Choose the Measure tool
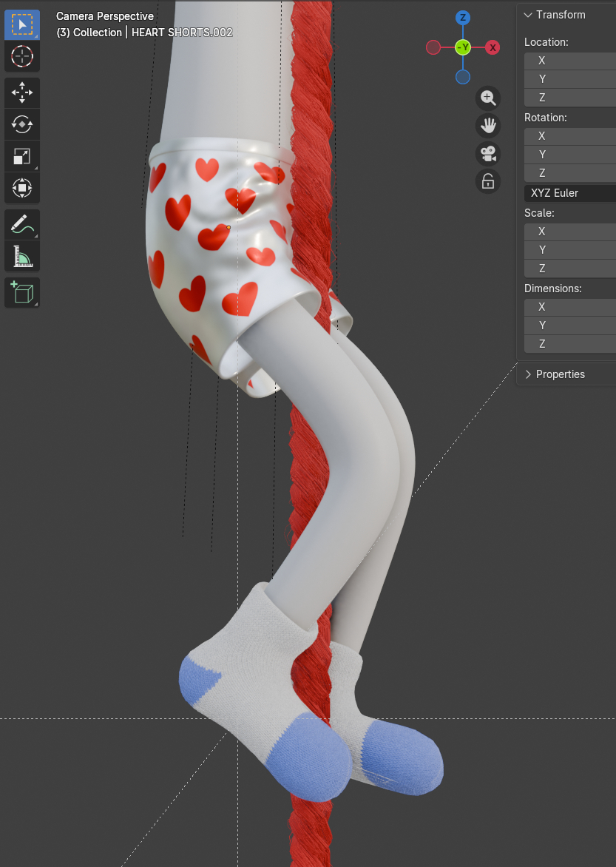616x867 pixels. 22,256
